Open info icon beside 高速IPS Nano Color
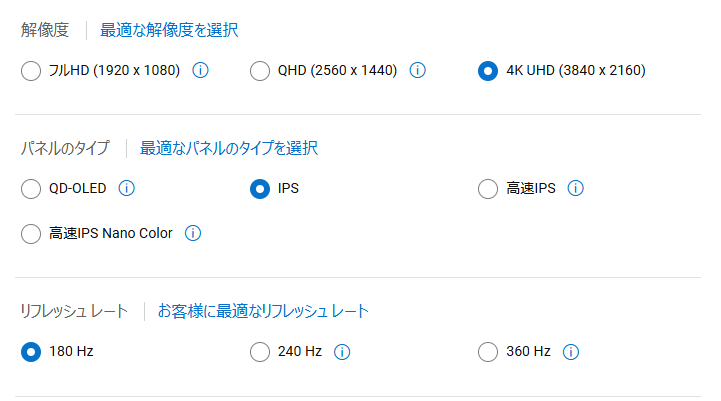The height and width of the screenshot is (401, 721). (193, 233)
